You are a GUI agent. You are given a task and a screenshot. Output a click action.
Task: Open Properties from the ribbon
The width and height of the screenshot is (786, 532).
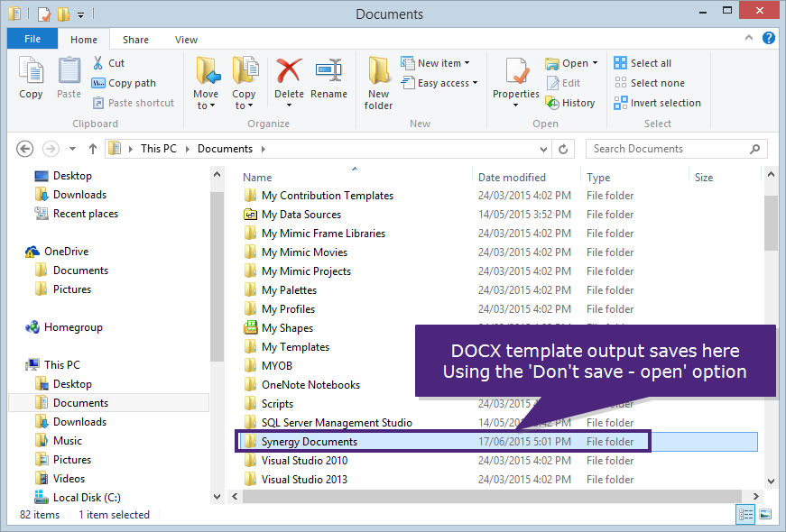tap(515, 79)
